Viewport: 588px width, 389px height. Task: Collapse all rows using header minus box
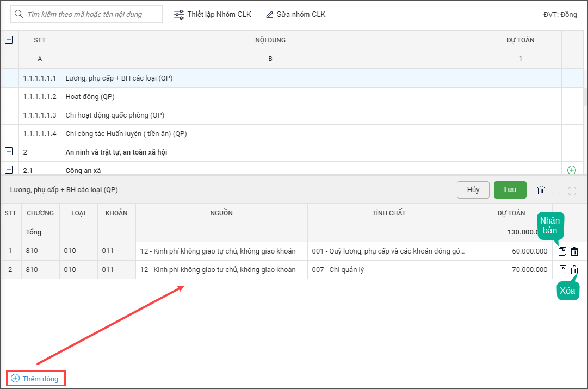pos(9,40)
